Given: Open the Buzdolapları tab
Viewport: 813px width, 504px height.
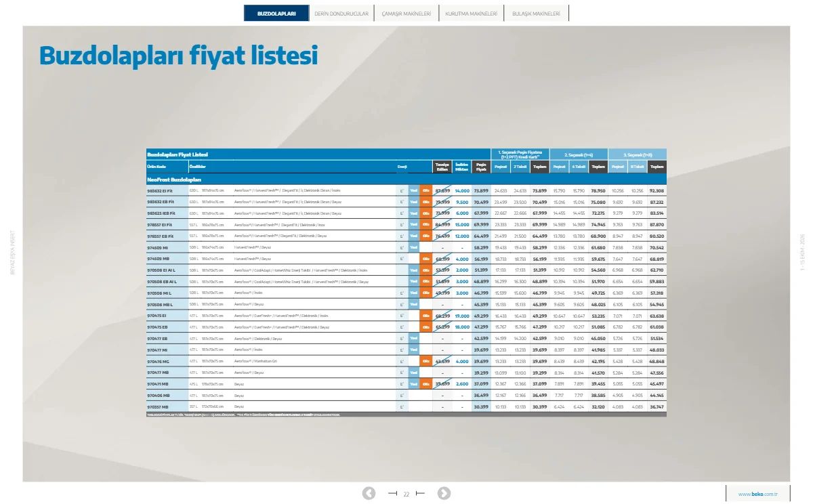Looking at the screenshot, I should pos(276,13).
